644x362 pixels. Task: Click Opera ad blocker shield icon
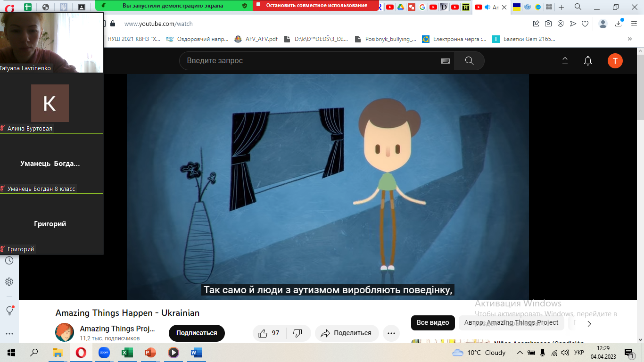(x=561, y=24)
